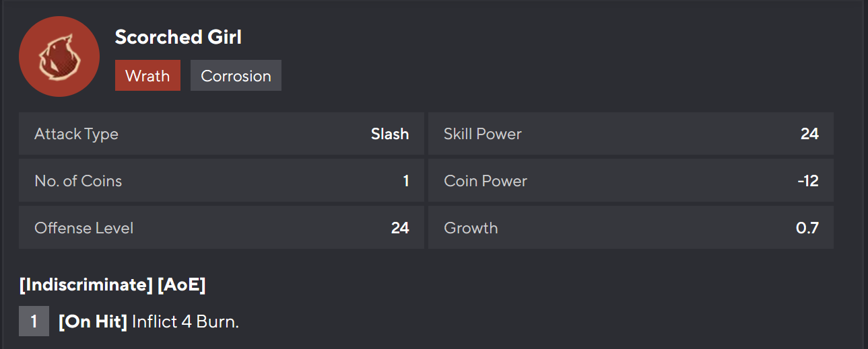Select the Growth row
The height and width of the screenshot is (349, 868).
coord(630,228)
